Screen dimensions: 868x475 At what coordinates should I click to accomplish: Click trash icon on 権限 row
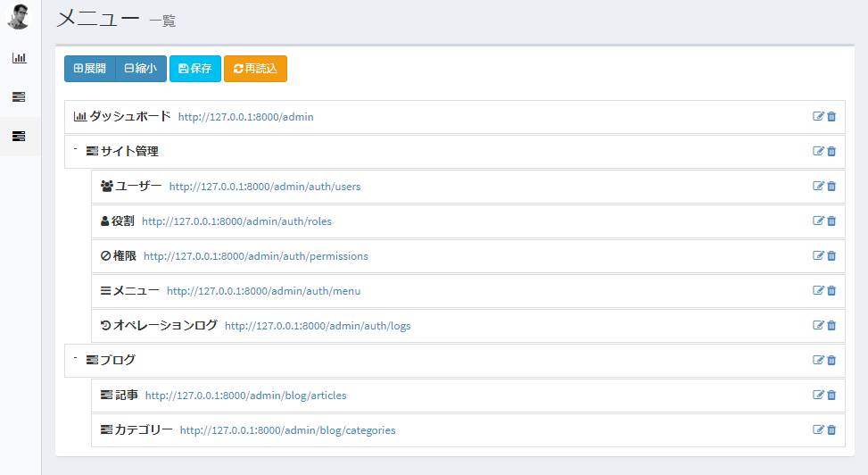pyautogui.click(x=831, y=255)
